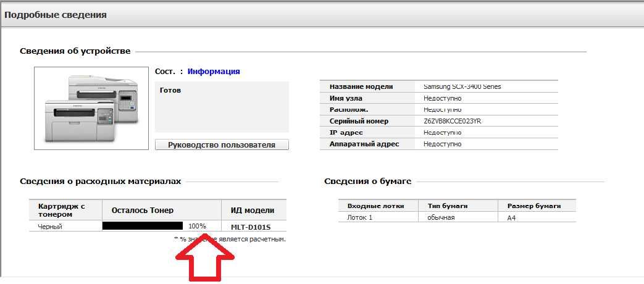644x284 pixels.
Task: Click the Сведения о бумаге heading
Action: pyautogui.click(x=367, y=181)
